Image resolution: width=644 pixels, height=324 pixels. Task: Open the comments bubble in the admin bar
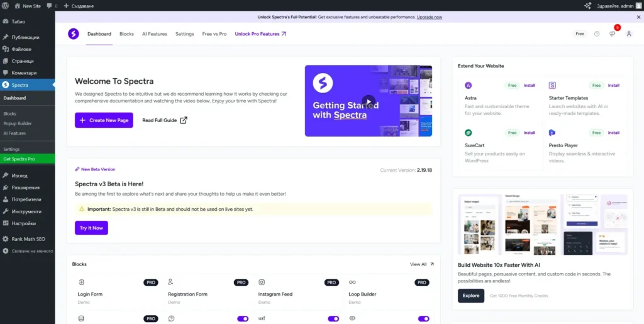point(52,6)
